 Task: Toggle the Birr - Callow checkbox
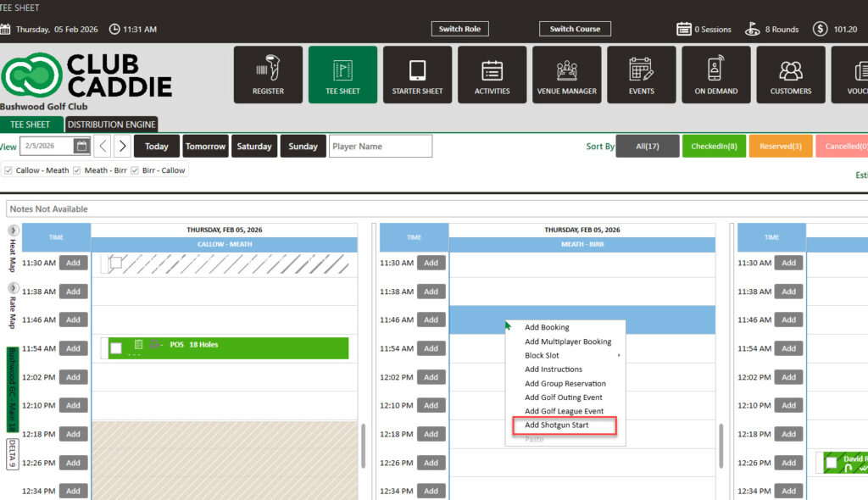134,170
